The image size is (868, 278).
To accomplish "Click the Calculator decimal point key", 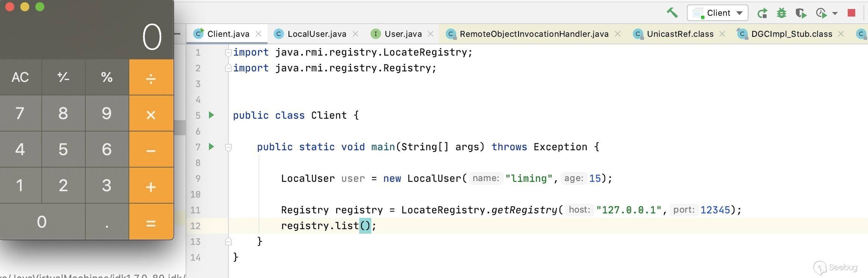I will (107, 222).
